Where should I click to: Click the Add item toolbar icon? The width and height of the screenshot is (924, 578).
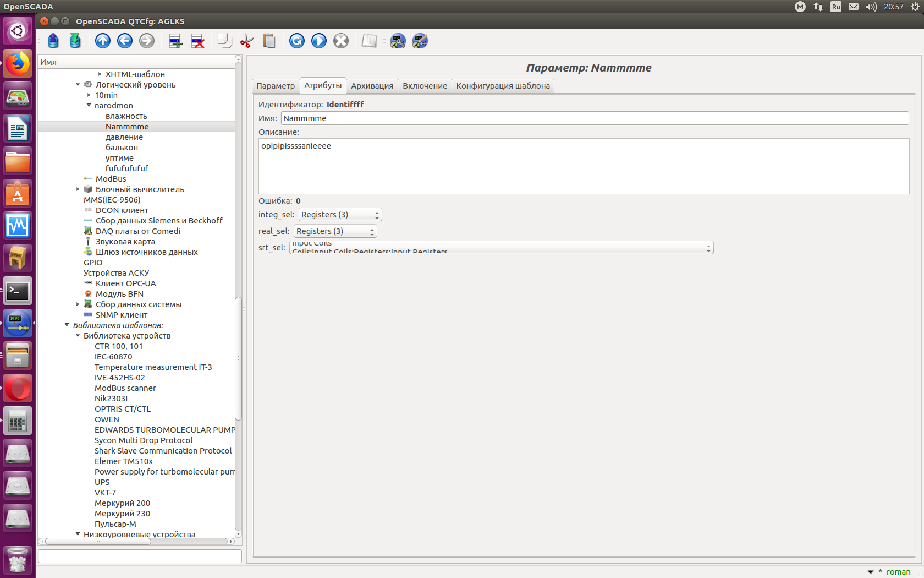coord(175,41)
